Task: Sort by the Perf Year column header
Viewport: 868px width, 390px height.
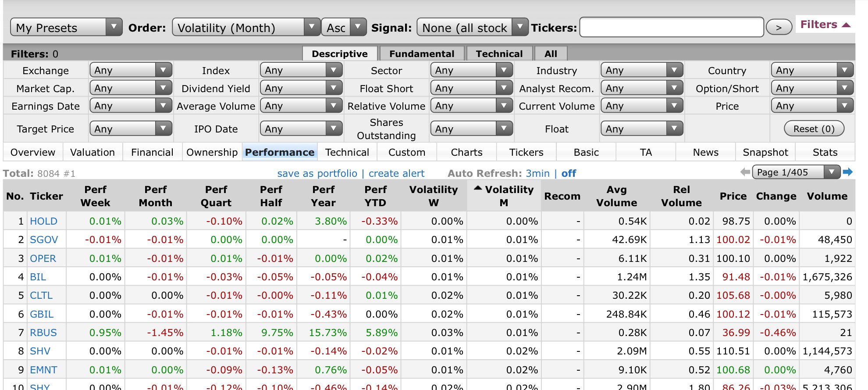Action: 324,196
